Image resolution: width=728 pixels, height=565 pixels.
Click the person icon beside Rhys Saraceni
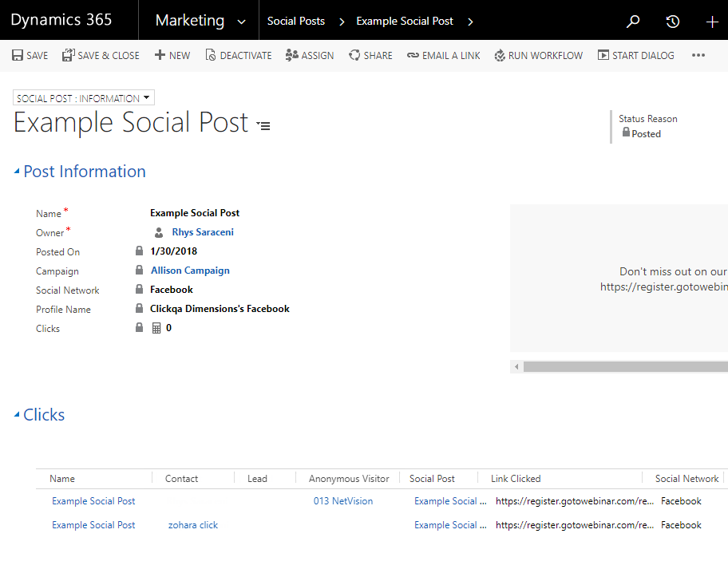pyautogui.click(x=159, y=232)
